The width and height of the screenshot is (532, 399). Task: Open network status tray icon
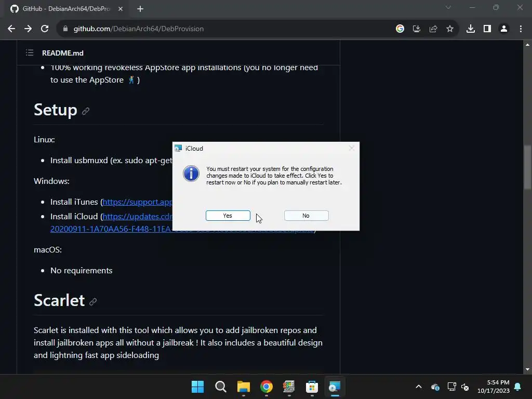[x=451, y=387]
